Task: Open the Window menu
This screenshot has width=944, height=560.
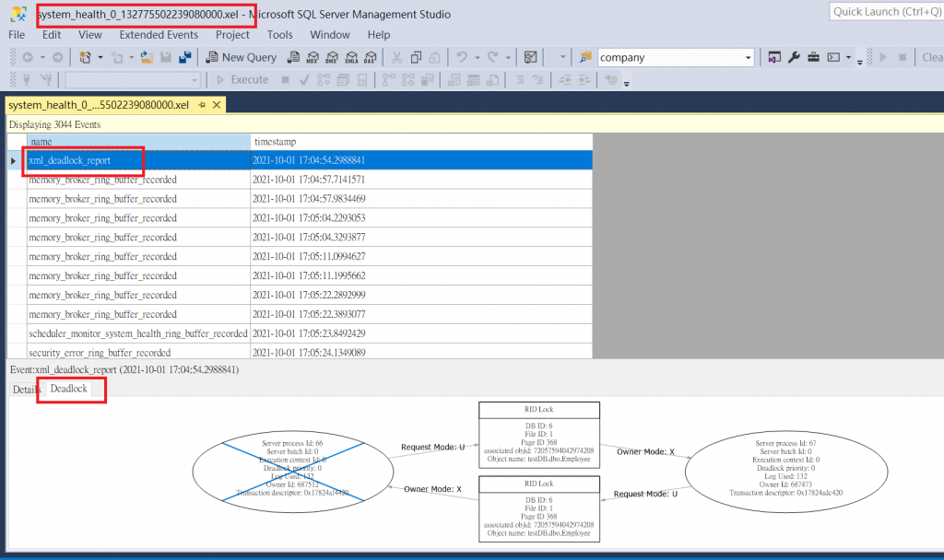Action: click(x=330, y=35)
